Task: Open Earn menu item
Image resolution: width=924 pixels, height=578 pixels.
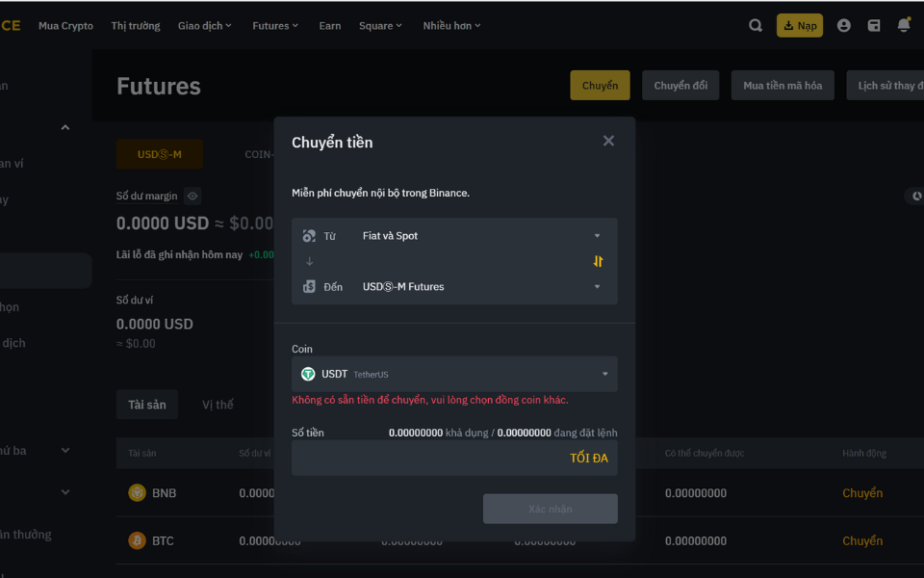Action: tap(329, 25)
